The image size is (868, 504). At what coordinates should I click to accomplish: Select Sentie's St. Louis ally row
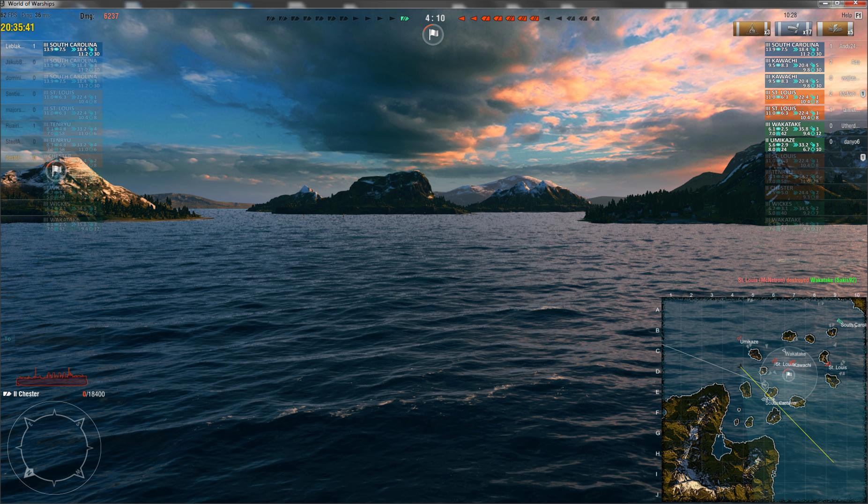coord(52,96)
